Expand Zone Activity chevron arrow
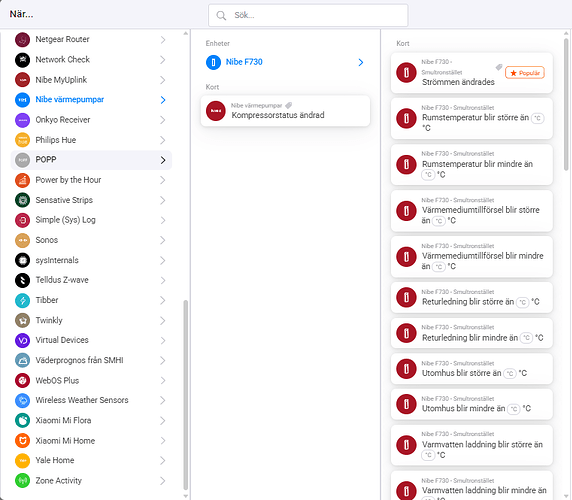Screen dimensions: 572x500 click(163, 481)
